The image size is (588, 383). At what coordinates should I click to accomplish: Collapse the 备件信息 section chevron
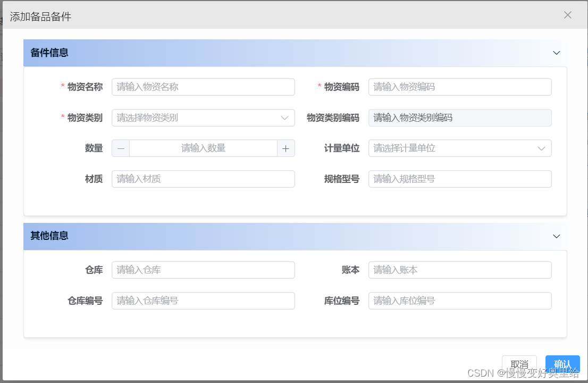click(557, 53)
